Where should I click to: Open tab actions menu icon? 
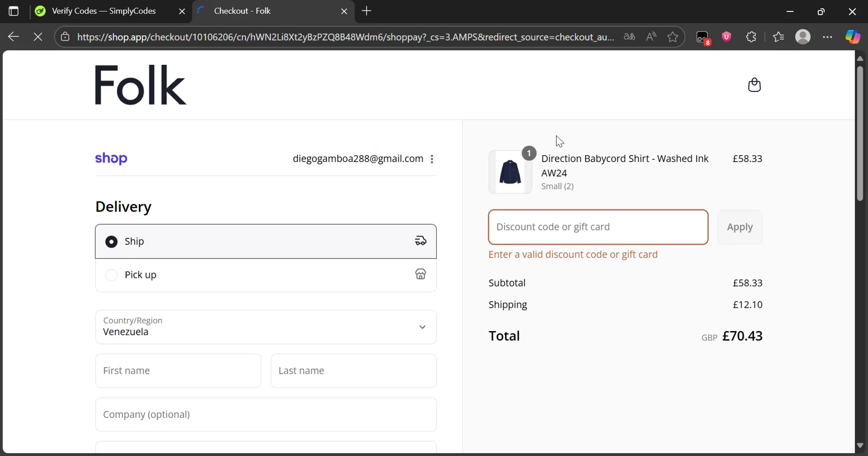13,11
